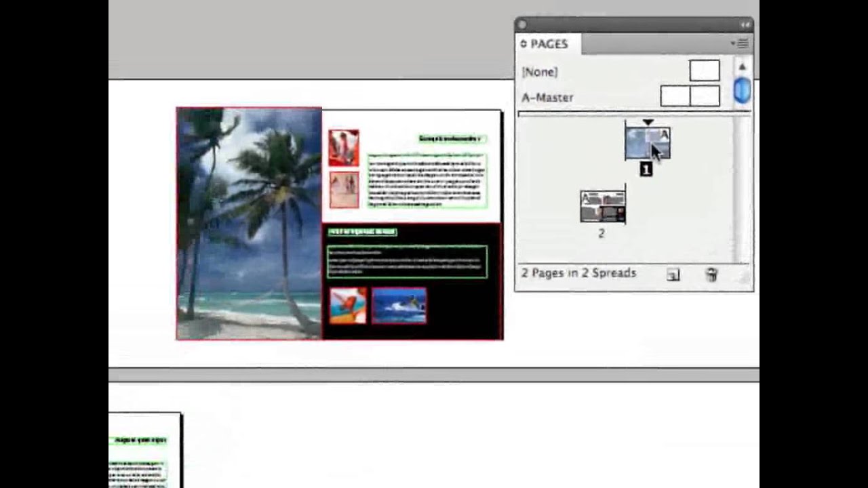Click the heading frame on black background

tap(361, 232)
